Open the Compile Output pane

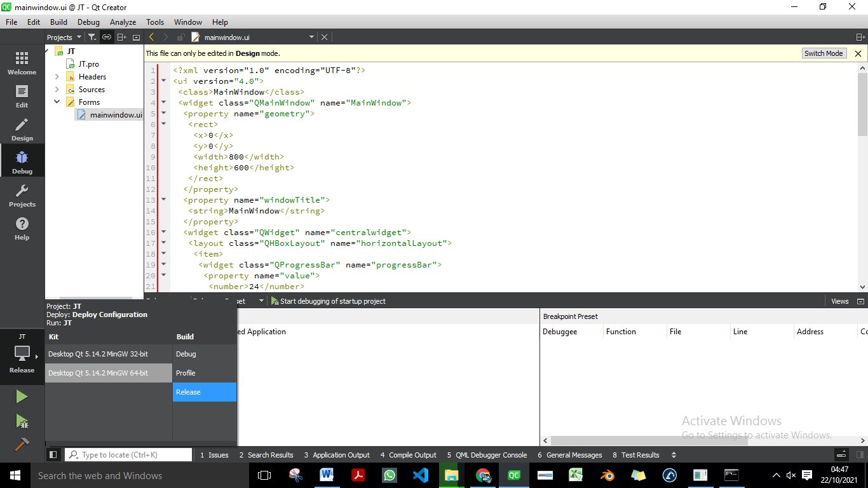408,455
